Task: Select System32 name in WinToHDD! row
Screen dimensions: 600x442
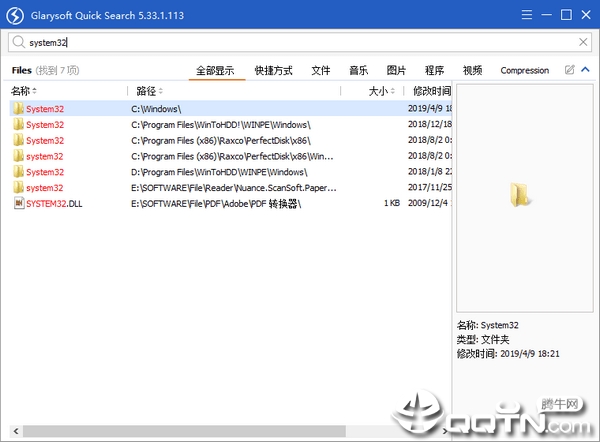Action: pyautogui.click(x=45, y=125)
